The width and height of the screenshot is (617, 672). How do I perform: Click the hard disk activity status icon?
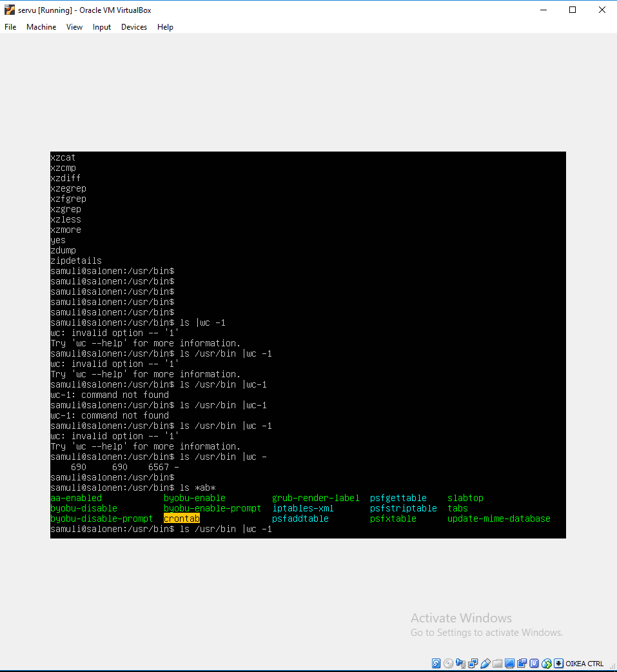tap(436, 663)
